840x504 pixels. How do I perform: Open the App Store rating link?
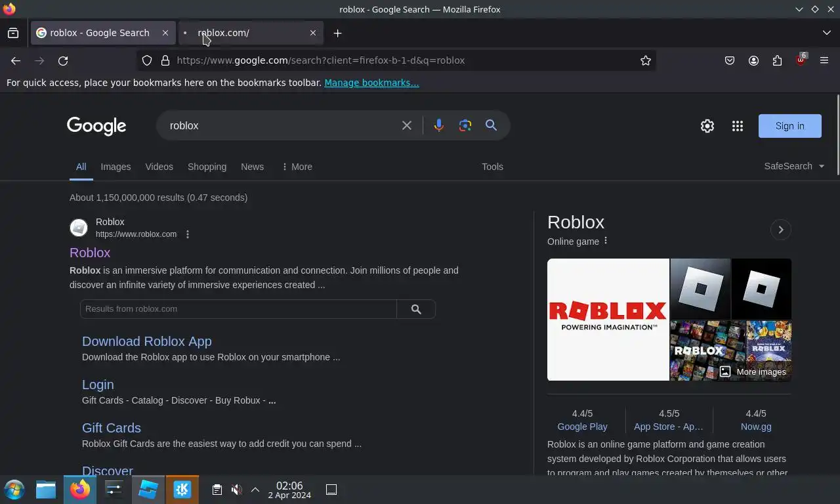click(669, 427)
